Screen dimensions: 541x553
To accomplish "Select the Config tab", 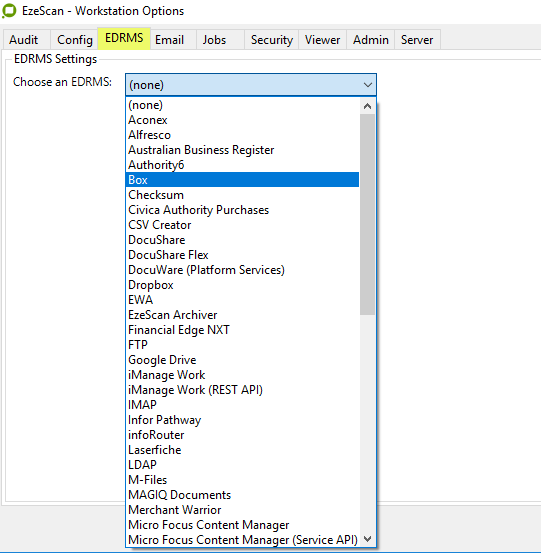I will click(75, 40).
